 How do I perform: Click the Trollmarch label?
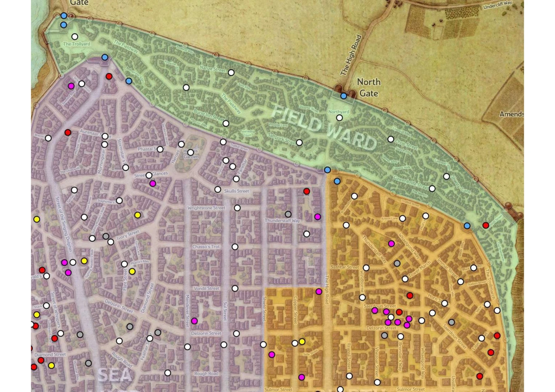[x=490, y=284]
